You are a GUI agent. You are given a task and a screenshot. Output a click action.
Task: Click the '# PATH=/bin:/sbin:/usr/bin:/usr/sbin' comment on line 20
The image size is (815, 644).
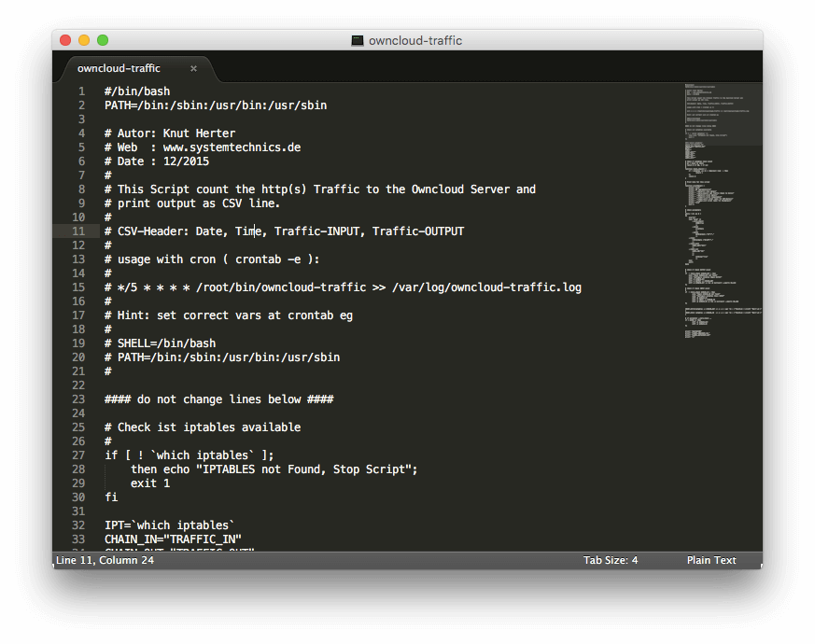(222, 357)
